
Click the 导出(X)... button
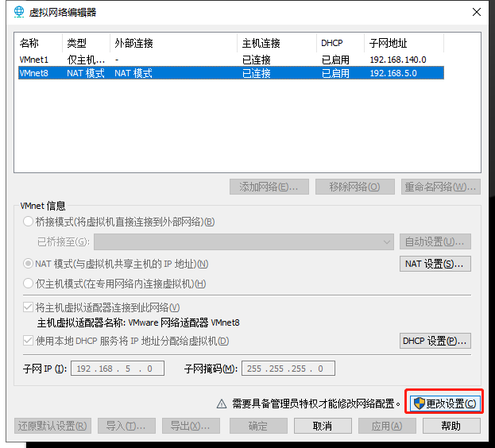point(191,426)
